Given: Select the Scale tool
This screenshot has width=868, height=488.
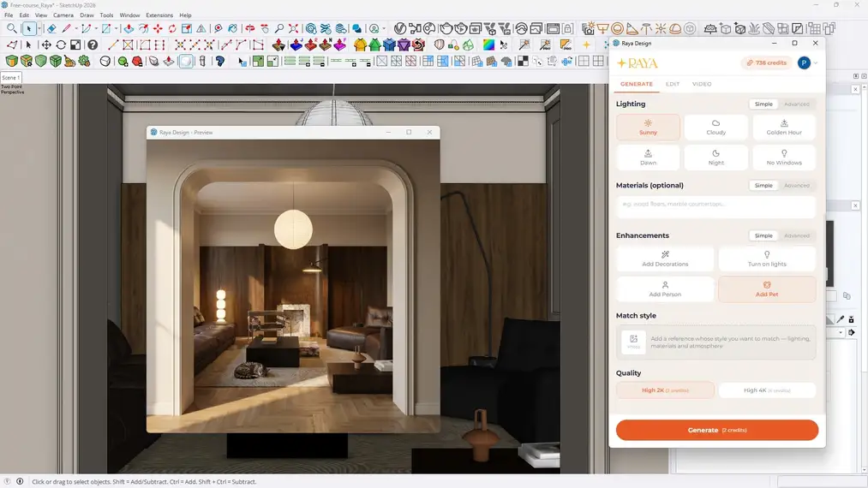Looking at the screenshot, I should coord(187,28).
